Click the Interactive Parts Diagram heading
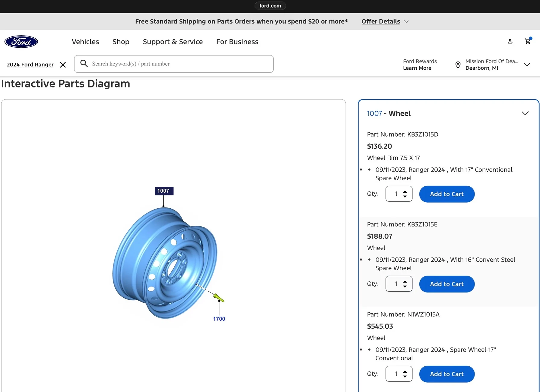This screenshot has height=392, width=540. point(66,84)
